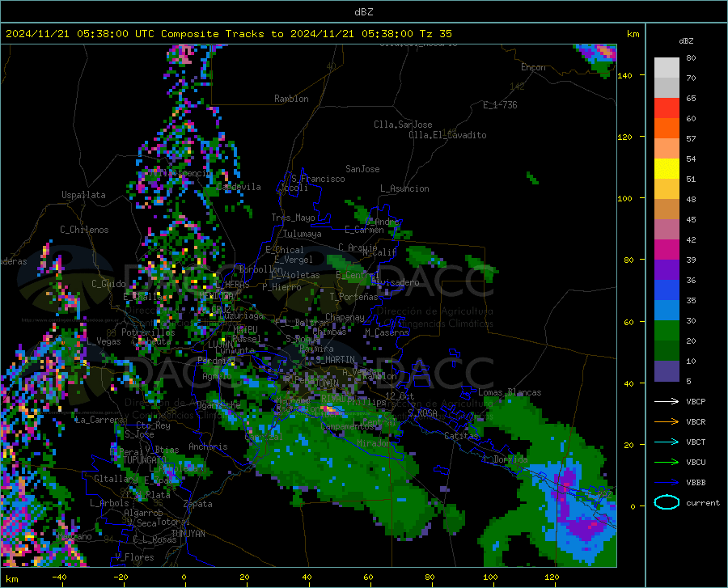Click the 'Catitas' map label
This screenshot has height=588, width=728.
coord(461,436)
